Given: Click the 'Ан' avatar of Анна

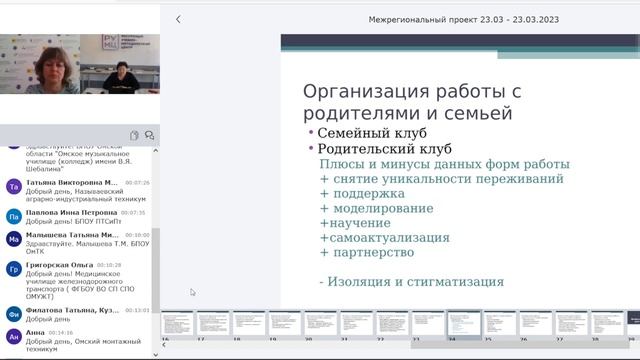Looking at the screenshot, I should tap(14, 337).
